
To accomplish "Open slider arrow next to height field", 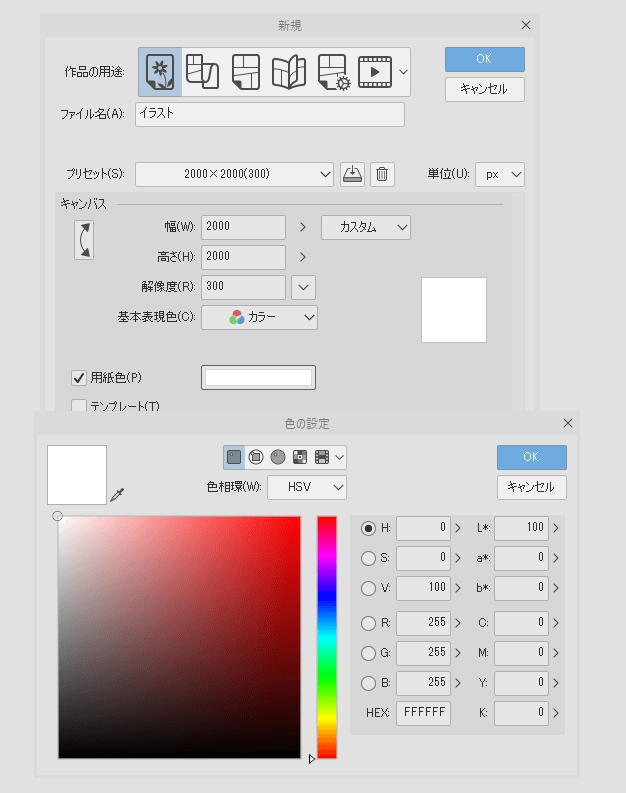I will tap(303, 257).
